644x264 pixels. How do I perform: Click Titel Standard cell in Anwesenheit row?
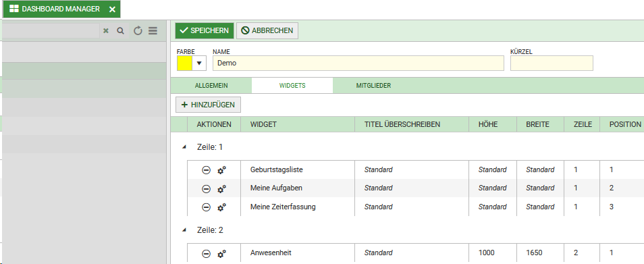tap(412, 253)
